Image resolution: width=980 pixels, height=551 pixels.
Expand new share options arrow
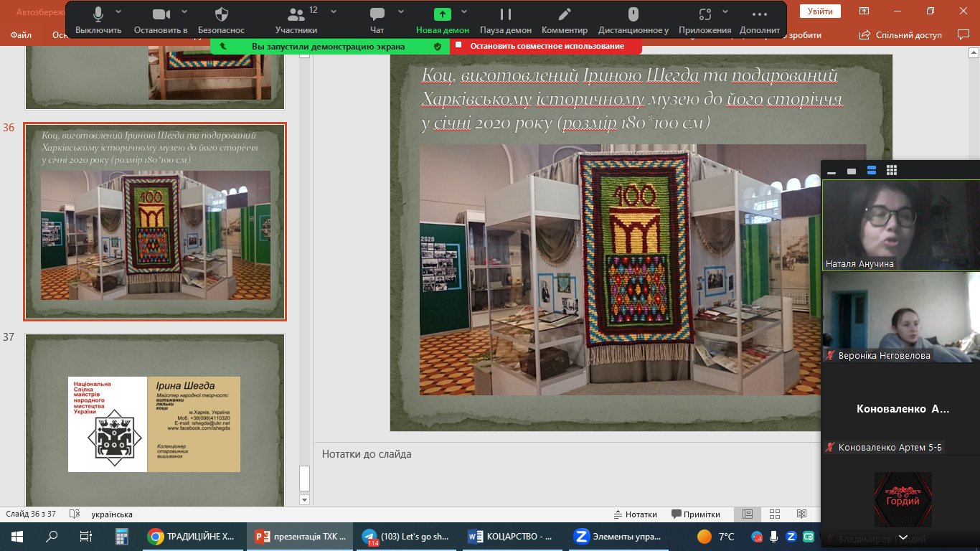tap(464, 11)
